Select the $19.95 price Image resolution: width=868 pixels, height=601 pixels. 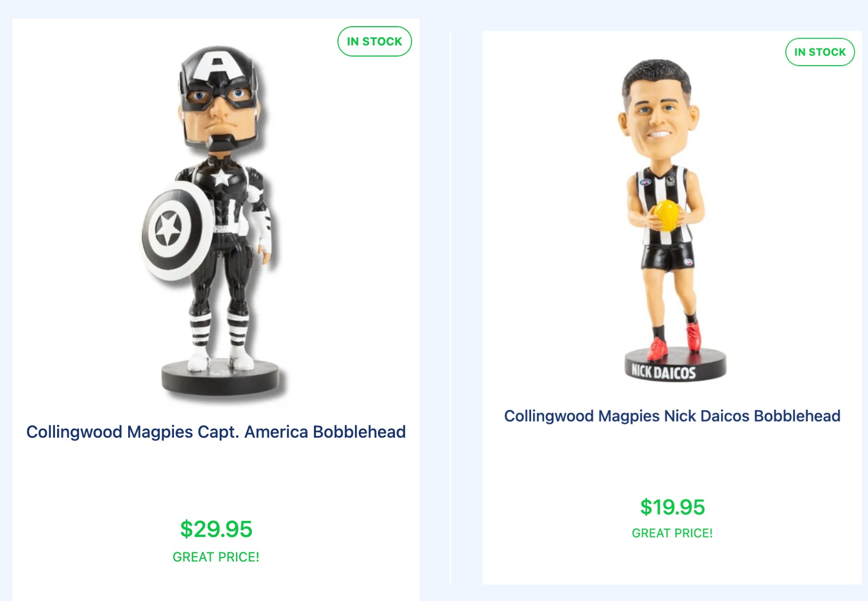click(x=672, y=507)
